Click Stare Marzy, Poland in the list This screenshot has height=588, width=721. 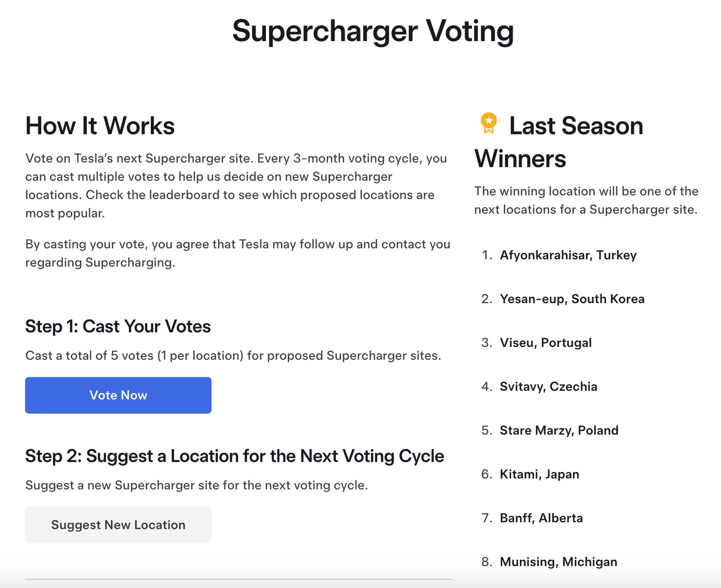tap(559, 431)
